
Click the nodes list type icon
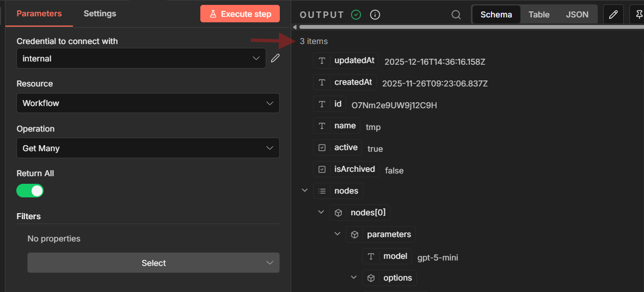tap(322, 191)
